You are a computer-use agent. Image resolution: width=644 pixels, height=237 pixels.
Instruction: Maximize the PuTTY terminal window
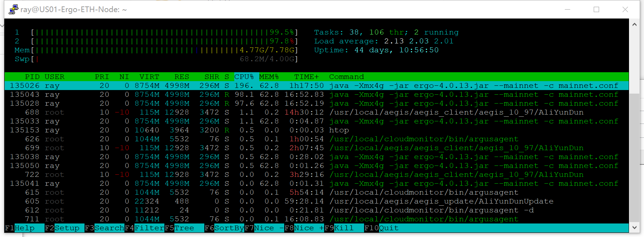pos(596,9)
